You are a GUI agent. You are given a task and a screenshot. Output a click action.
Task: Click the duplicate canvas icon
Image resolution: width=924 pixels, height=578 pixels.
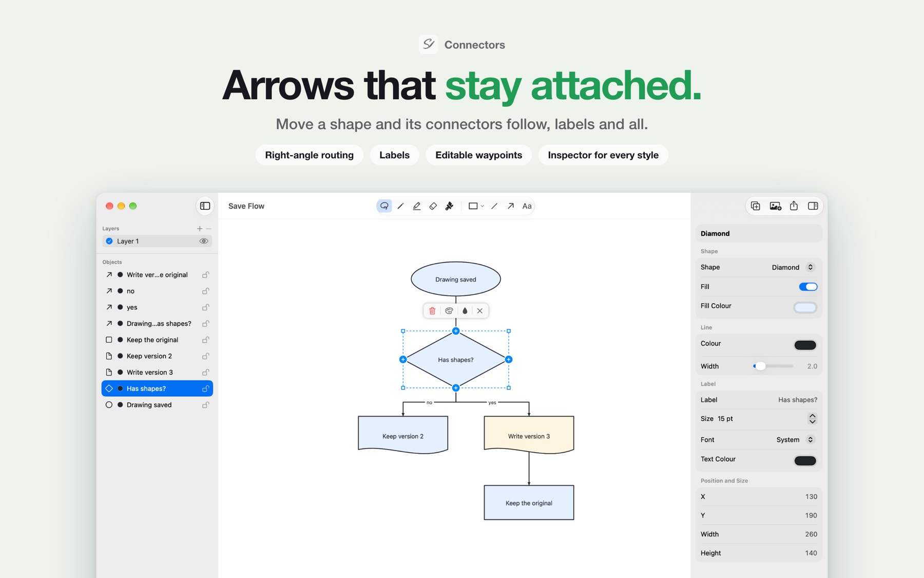tap(756, 206)
